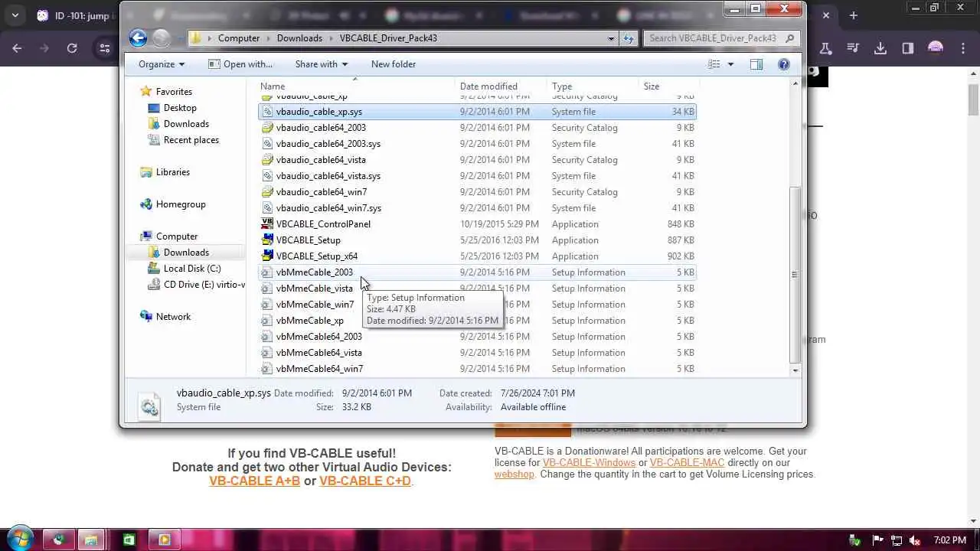Click the media player taskbar icon

164,540
